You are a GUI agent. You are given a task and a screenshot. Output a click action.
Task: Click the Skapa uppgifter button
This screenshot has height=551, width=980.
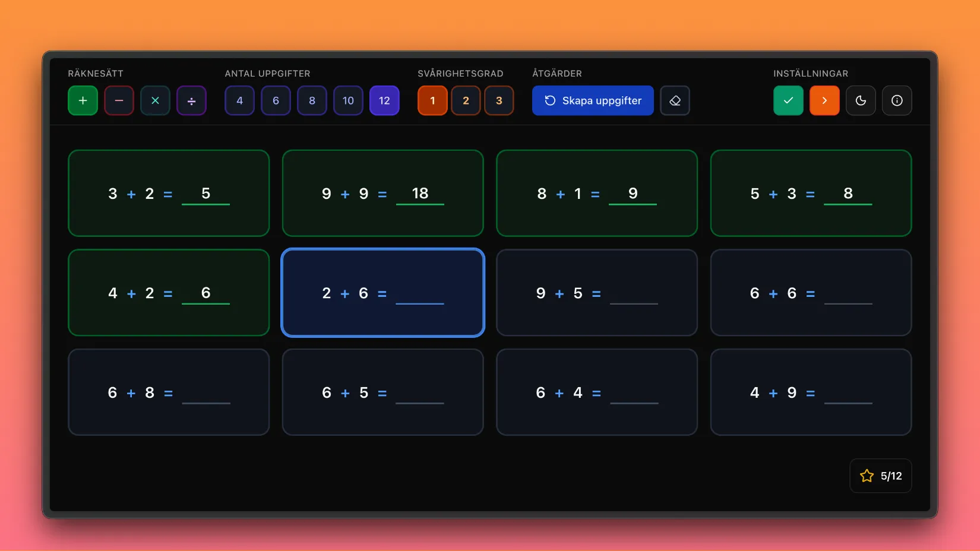pyautogui.click(x=593, y=100)
